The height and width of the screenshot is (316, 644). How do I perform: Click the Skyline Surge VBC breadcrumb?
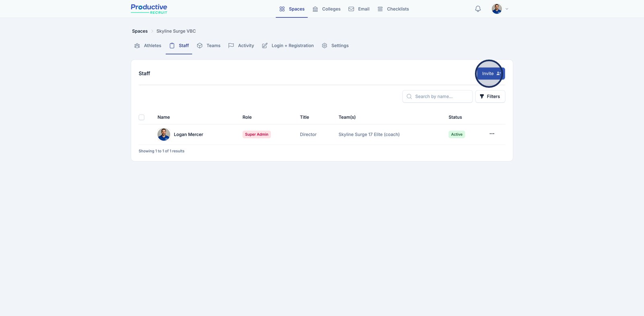(x=176, y=31)
